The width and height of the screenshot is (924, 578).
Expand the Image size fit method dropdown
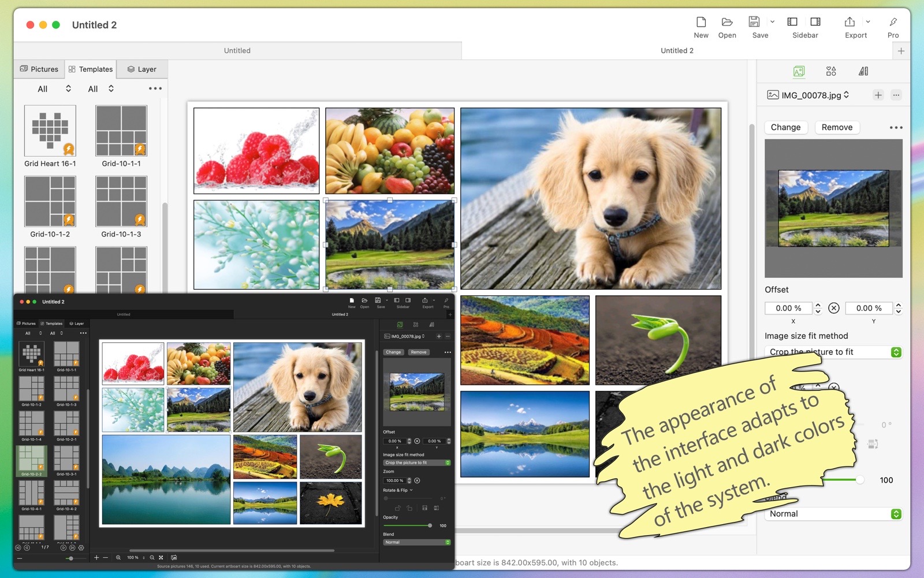pyautogui.click(x=834, y=352)
